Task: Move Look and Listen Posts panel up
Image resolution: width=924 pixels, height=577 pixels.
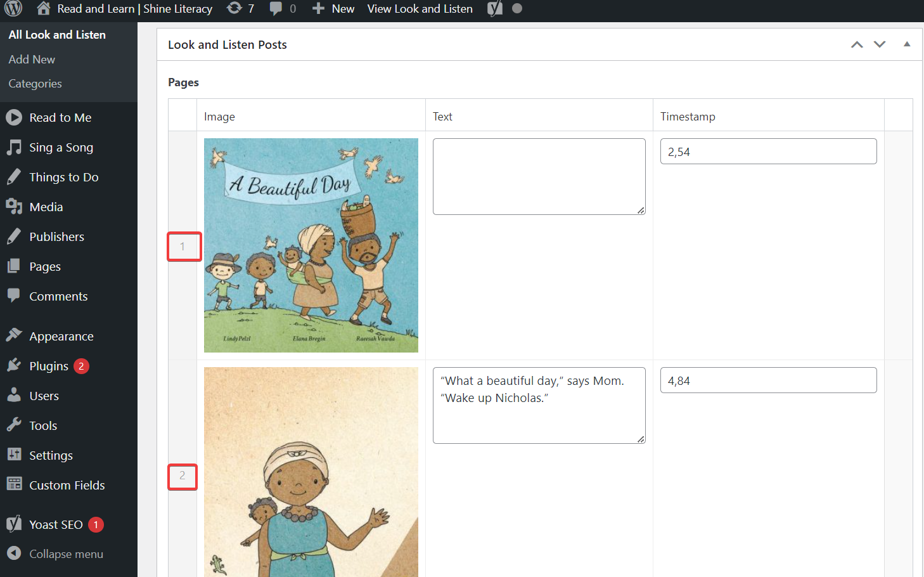Action: pyautogui.click(x=857, y=44)
